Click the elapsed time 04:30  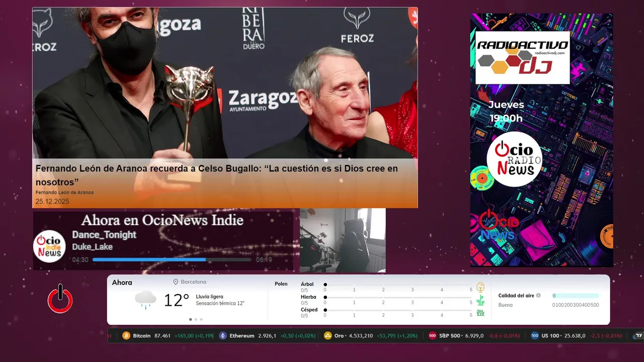tap(80, 260)
